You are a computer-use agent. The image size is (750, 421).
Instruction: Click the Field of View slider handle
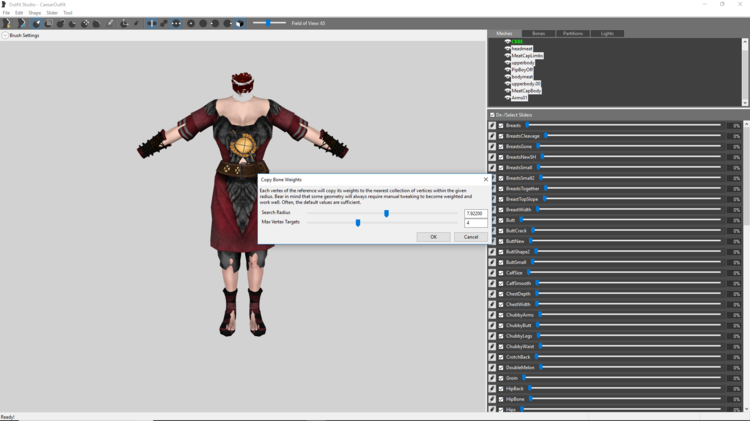(x=268, y=22)
